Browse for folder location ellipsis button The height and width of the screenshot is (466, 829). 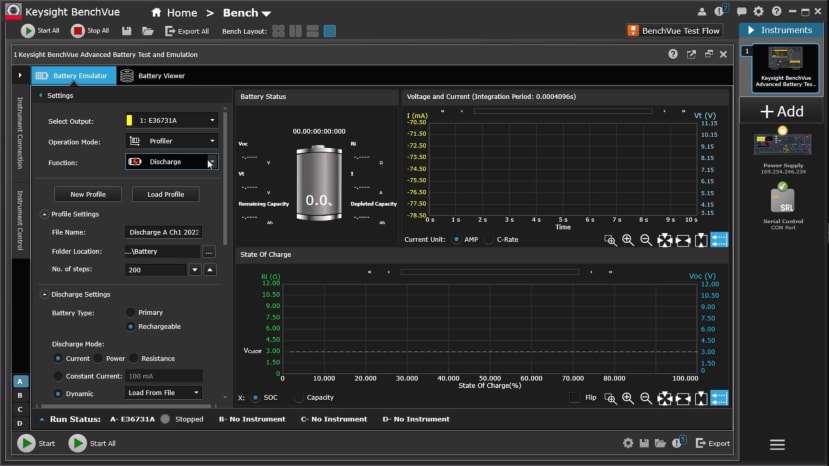(x=209, y=252)
